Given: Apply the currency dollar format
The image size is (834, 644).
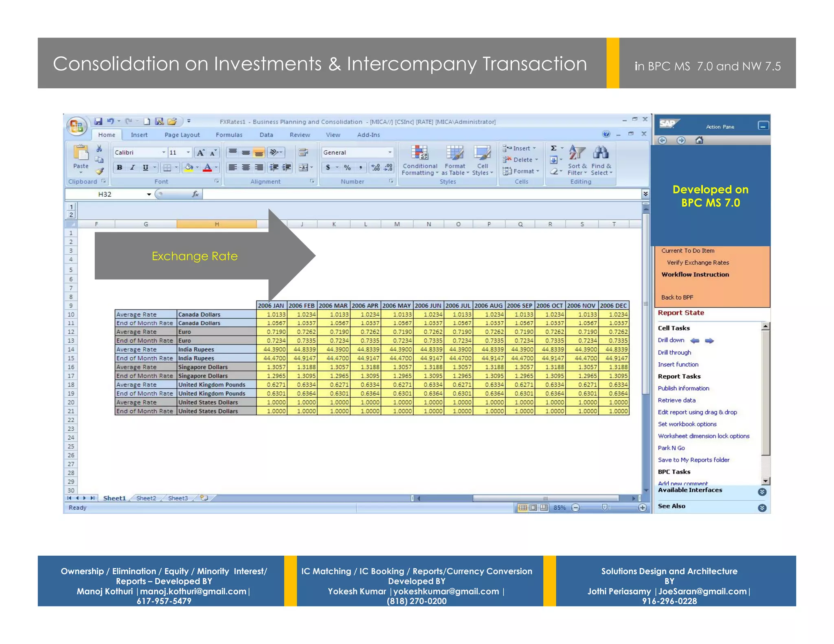Looking at the screenshot, I should (328, 167).
